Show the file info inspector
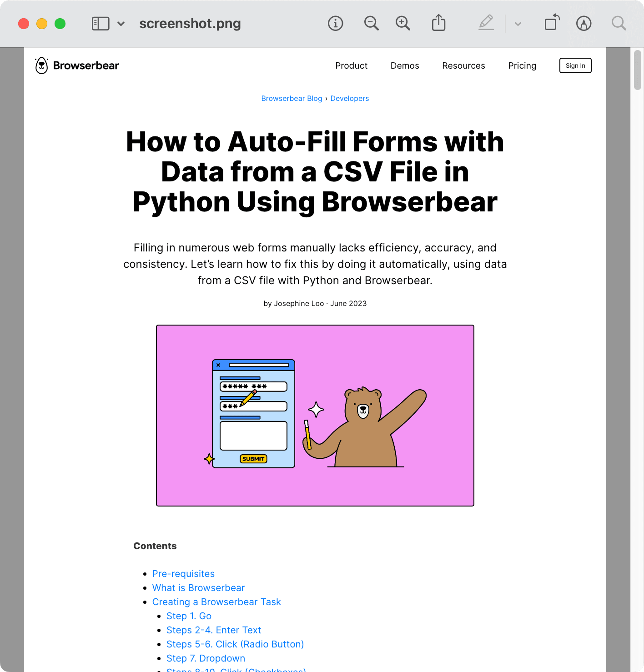Image resolution: width=644 pixels, height=672 pixels. [336, 23]
